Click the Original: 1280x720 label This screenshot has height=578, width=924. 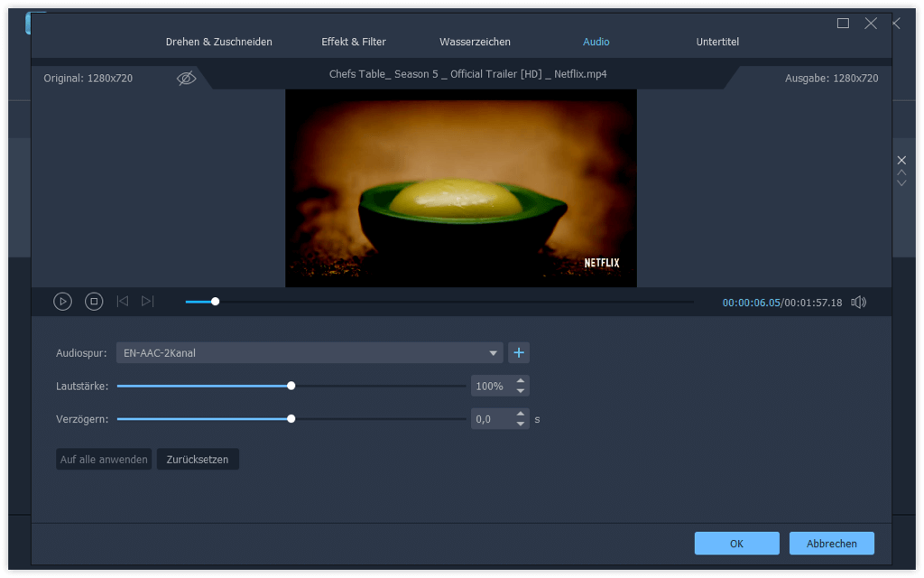(88, 78)
